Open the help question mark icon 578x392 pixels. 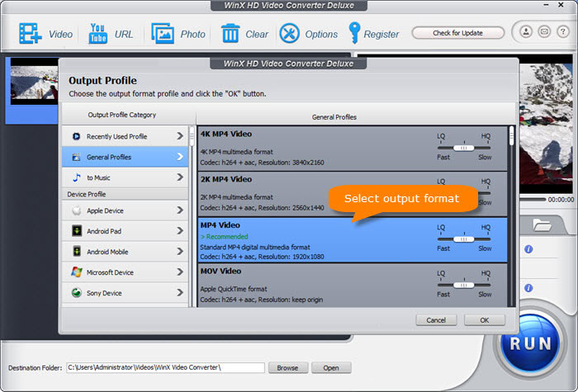[x=562, y=31]
